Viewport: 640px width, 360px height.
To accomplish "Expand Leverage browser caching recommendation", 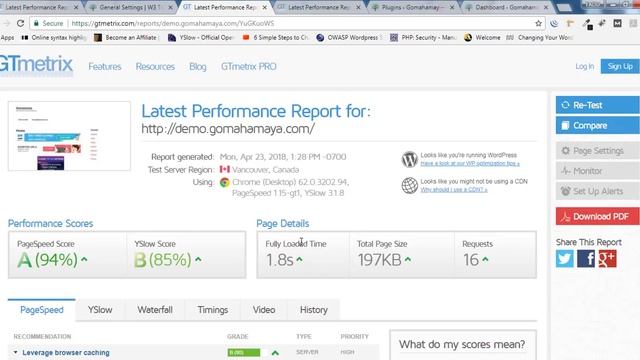I will click(x=66, y=353).
